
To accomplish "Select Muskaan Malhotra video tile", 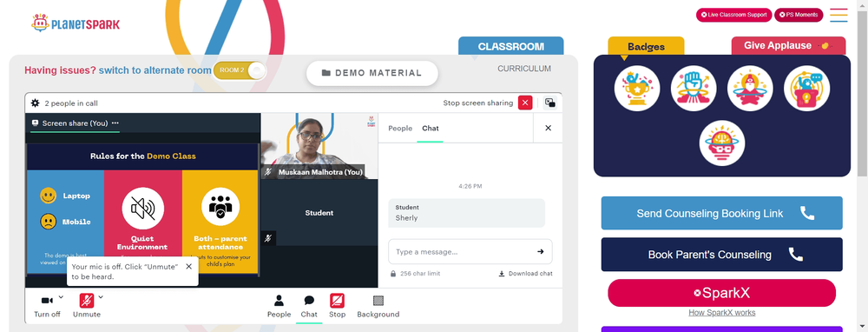I will tap(319, 146).
